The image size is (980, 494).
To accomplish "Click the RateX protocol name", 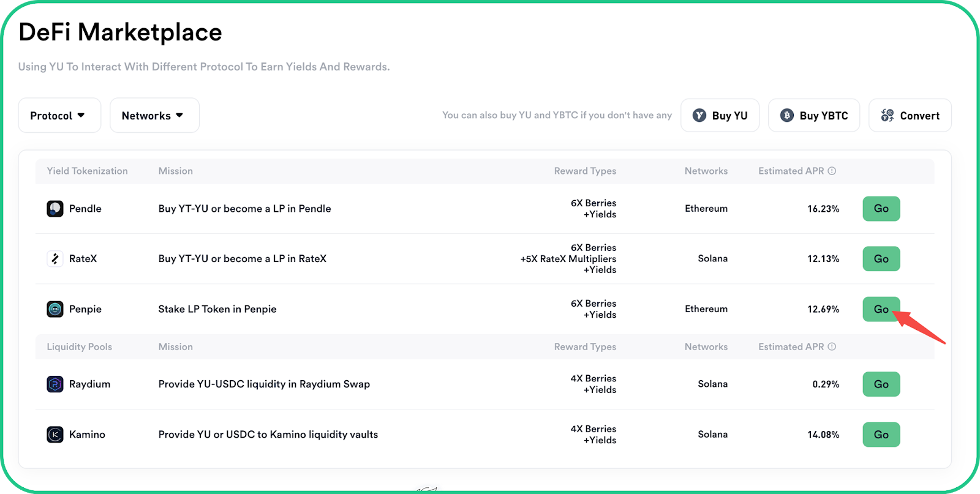I will [x=83, y=259].
